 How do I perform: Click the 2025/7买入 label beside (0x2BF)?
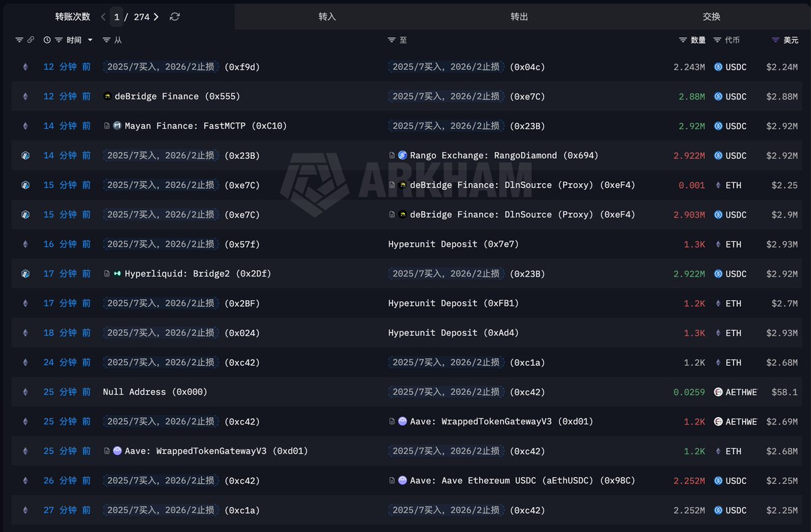pos(161,304)
